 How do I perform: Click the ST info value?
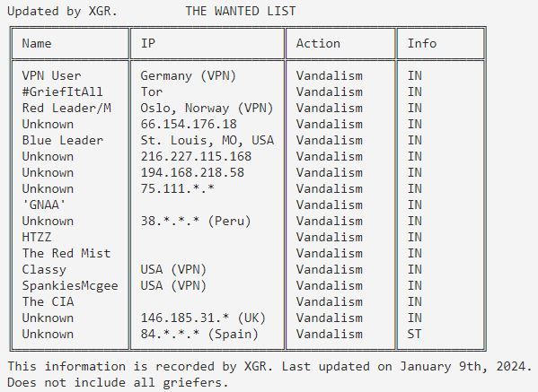(x=414, y=334)
